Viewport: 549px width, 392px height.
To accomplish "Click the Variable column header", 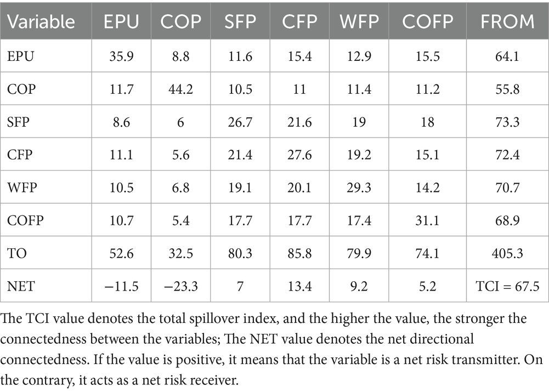I will coord(42,21).
